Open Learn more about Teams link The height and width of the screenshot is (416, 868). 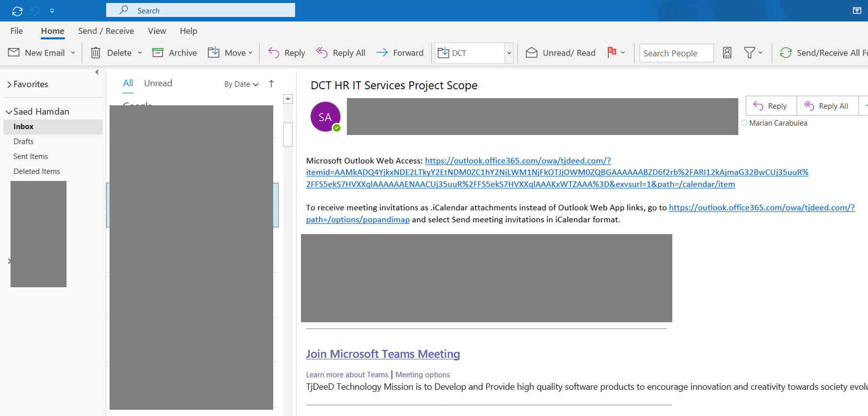347,375
